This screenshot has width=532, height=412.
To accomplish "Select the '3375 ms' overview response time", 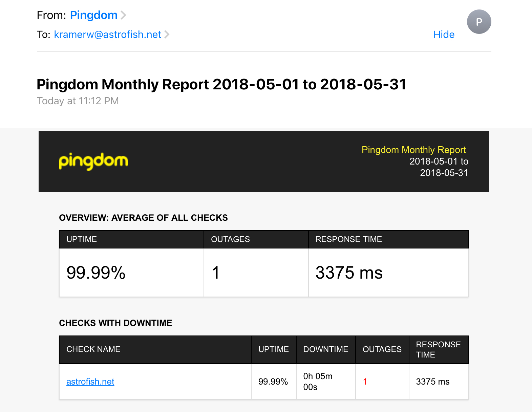I will coord(349,273).
